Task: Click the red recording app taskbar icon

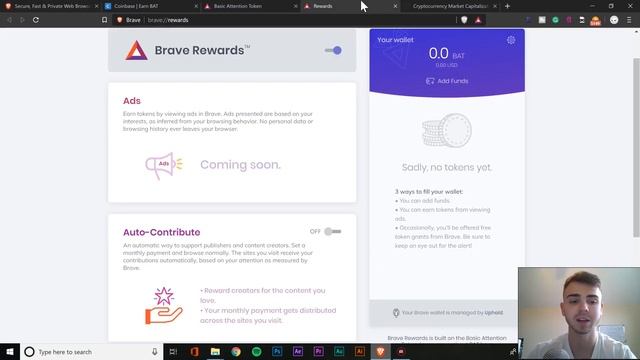Action: (401, 351)
